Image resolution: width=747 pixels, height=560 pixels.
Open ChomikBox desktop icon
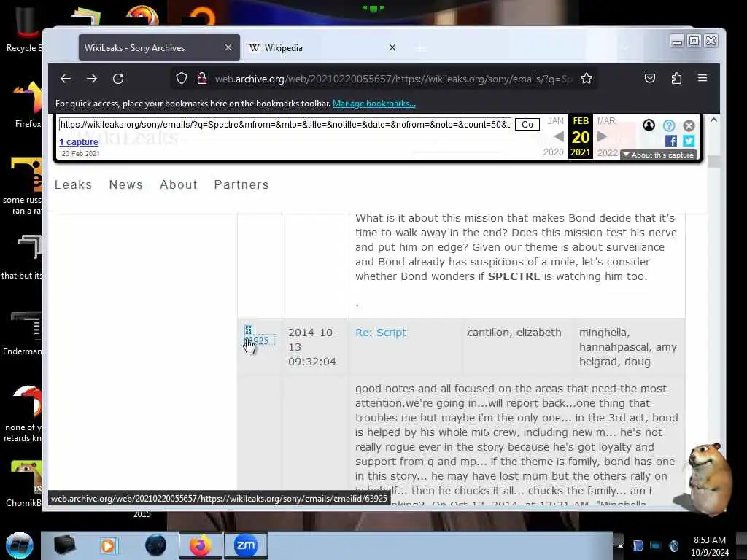point(24,483)
